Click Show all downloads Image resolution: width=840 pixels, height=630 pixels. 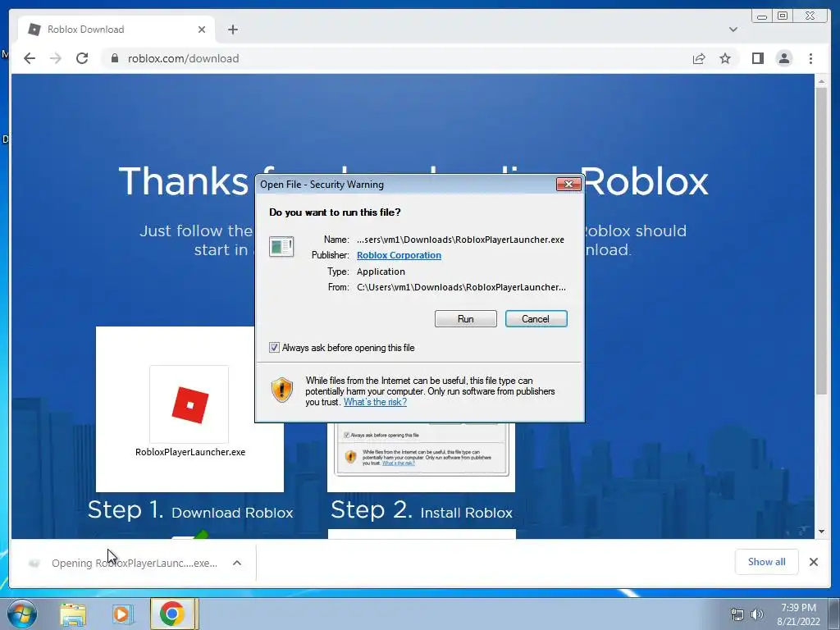point(767,561)
